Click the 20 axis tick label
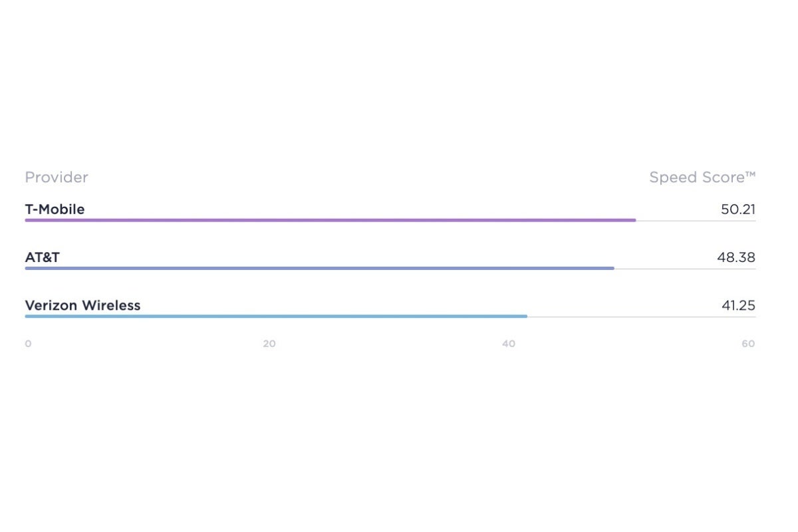This screenshot has width=798, height=532. click(269, 344)
